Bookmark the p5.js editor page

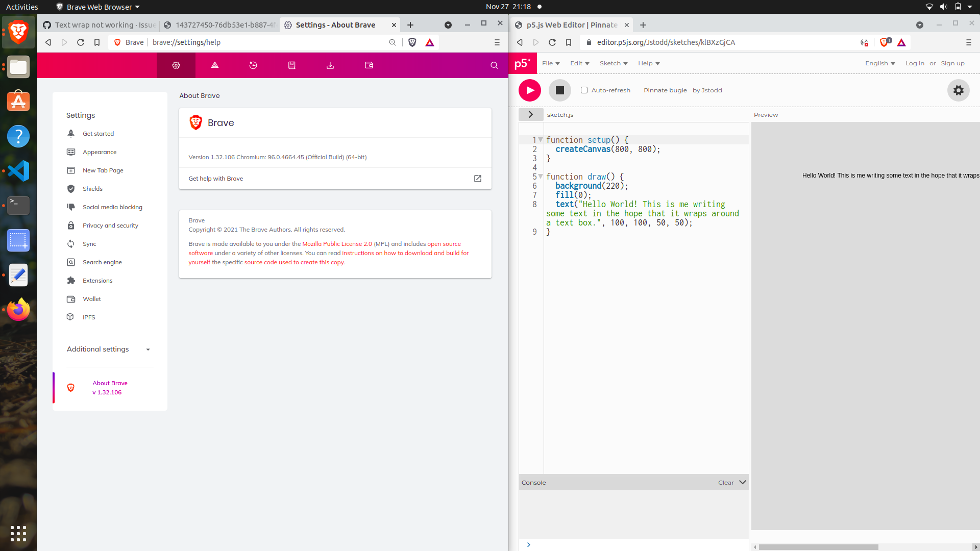coord(569,42)
